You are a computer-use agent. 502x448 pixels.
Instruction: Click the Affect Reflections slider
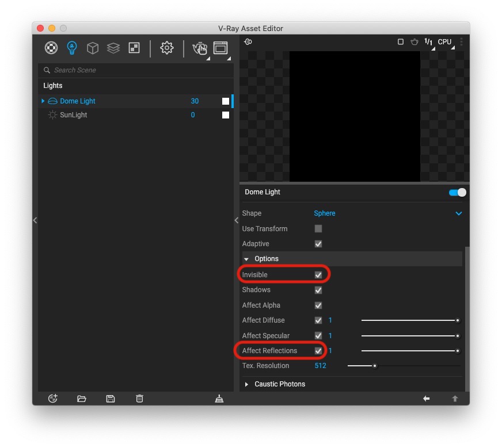pyautogui.click(x=411, y=350)
